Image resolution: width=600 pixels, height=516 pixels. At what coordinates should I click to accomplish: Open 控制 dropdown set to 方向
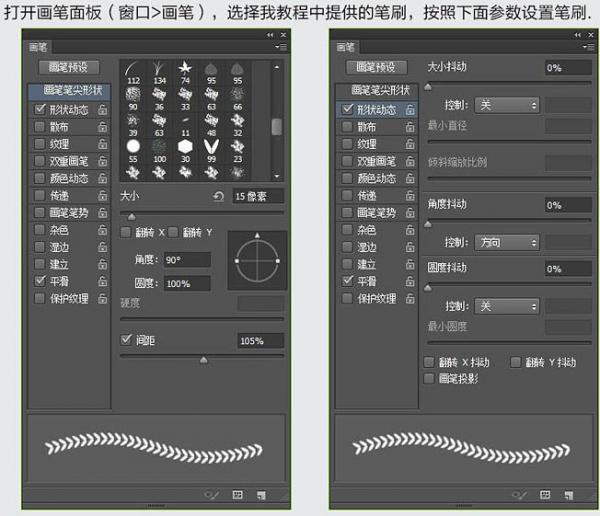(507, 243)
